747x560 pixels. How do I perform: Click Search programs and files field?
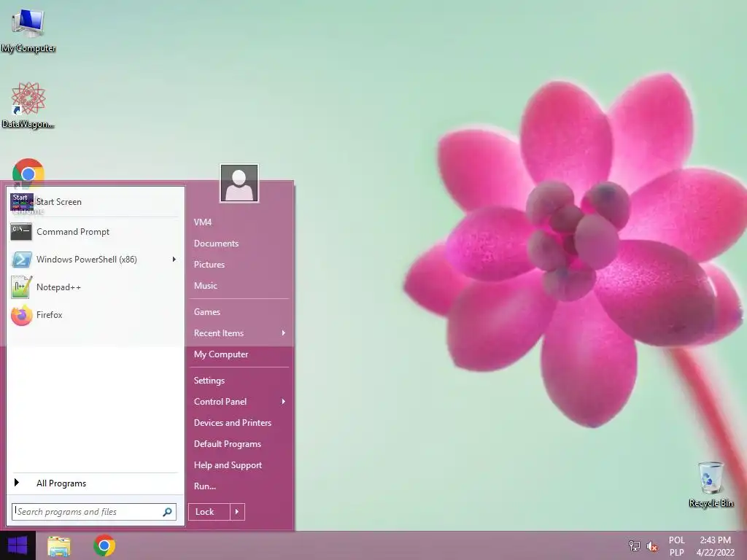[94, 512]
